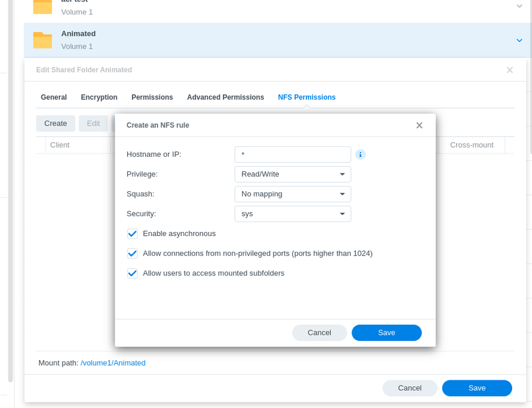Viewport: 532px width, 408px height.
Task: Switch to the Permissions tab
Action: pyautogui.click(x=152, y=98)
